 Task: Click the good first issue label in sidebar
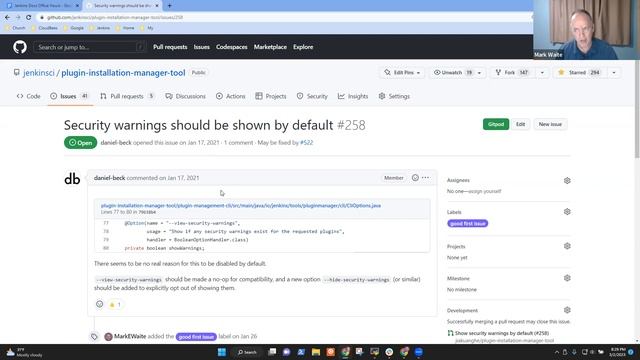click(x=468, y=223)
